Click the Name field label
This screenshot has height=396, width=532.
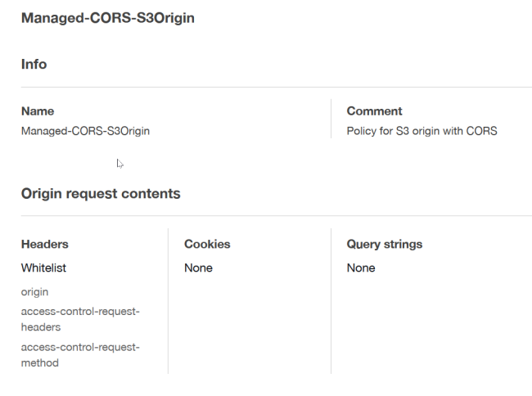tap(37, 111)
